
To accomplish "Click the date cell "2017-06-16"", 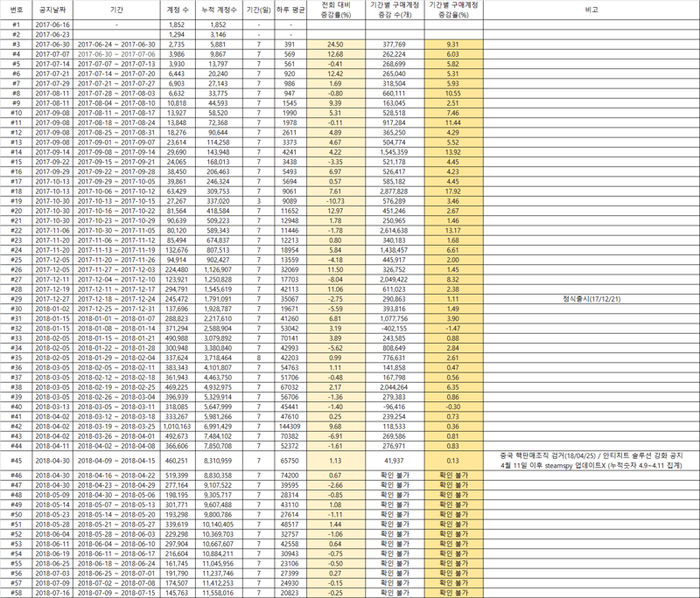I will [x=52, y=25].
